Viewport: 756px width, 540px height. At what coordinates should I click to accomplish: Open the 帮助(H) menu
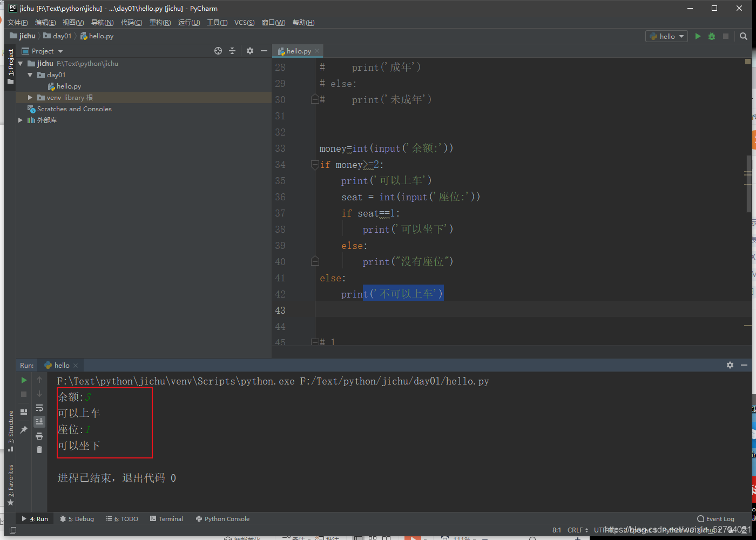point(303,22)
